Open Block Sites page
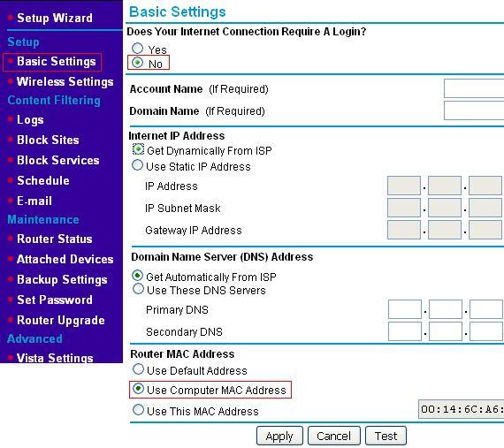The width and height of the screenshot is (504, 448). [48, 140]
